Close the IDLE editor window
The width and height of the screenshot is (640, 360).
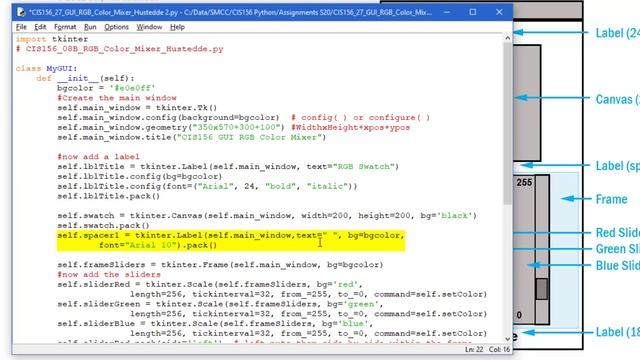[499, 12]
